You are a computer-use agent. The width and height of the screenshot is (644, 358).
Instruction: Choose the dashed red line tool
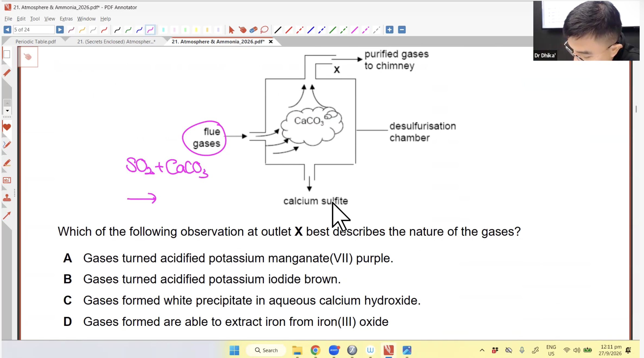tap(300, 30)
